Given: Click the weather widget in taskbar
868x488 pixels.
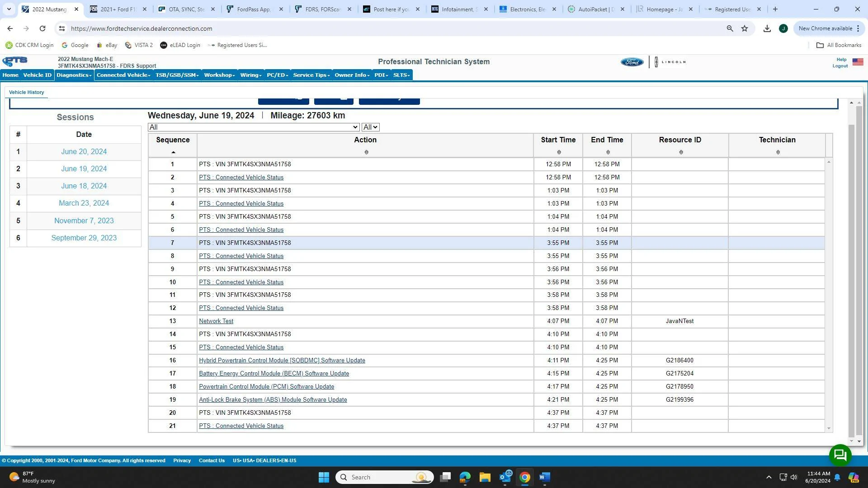Looking at the screenshot, I should (33, 477).
